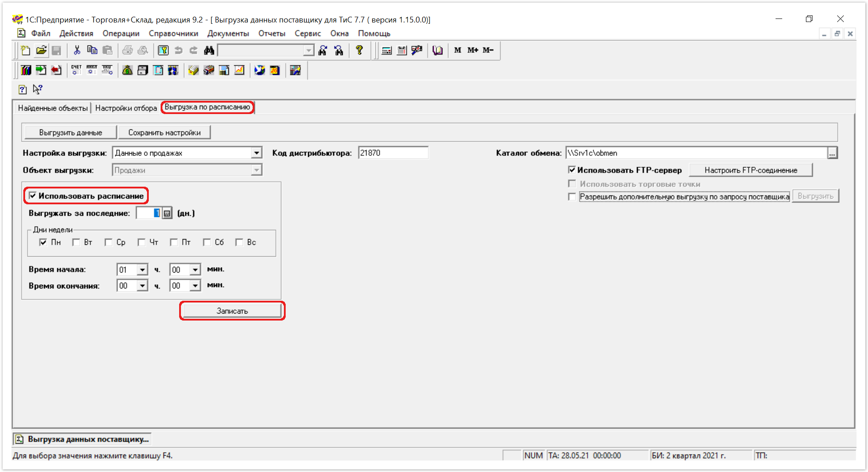Viewport: 868px width, 472px height.
Task: Check the Чт weekday checkbox
Action: 141,242
